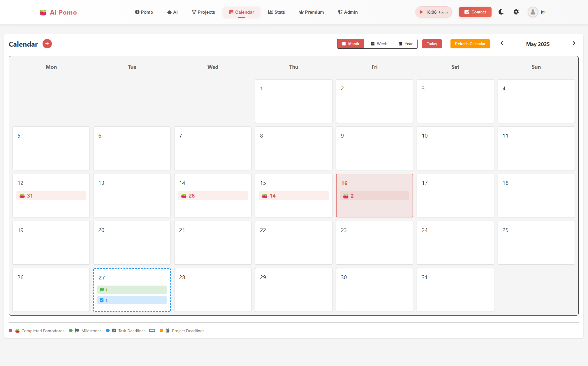Screen dimensions: 588x366
Task: Open settings gear icon
Action: [516, 12]
